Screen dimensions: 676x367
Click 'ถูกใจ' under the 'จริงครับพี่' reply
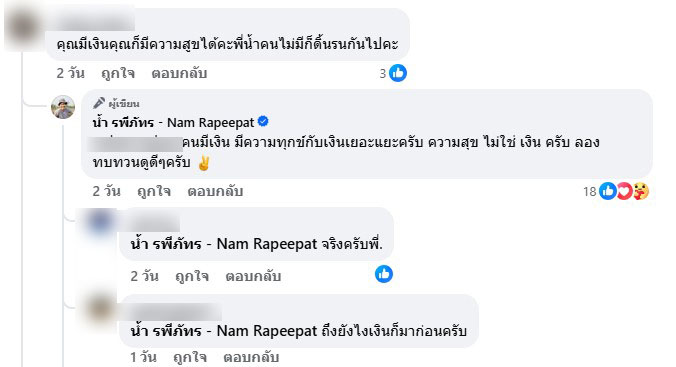192,276
